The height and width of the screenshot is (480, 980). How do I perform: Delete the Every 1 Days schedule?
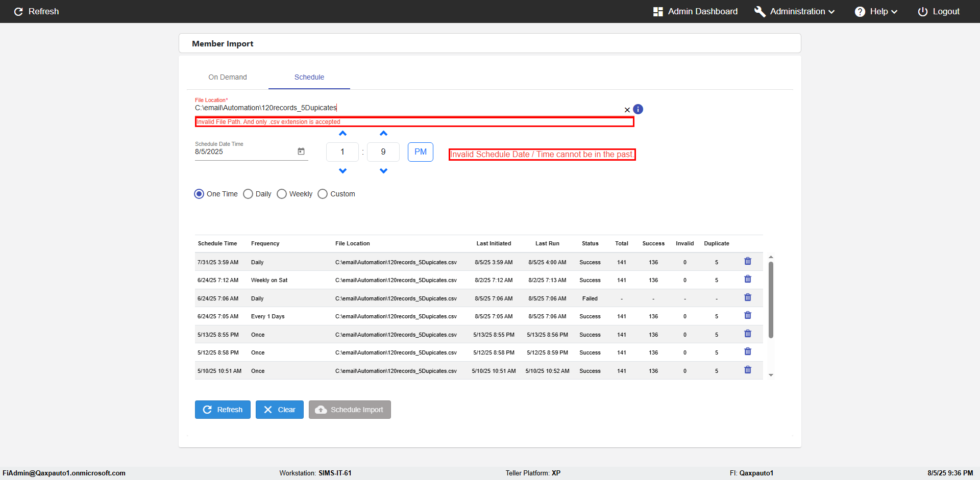point(748,316)
